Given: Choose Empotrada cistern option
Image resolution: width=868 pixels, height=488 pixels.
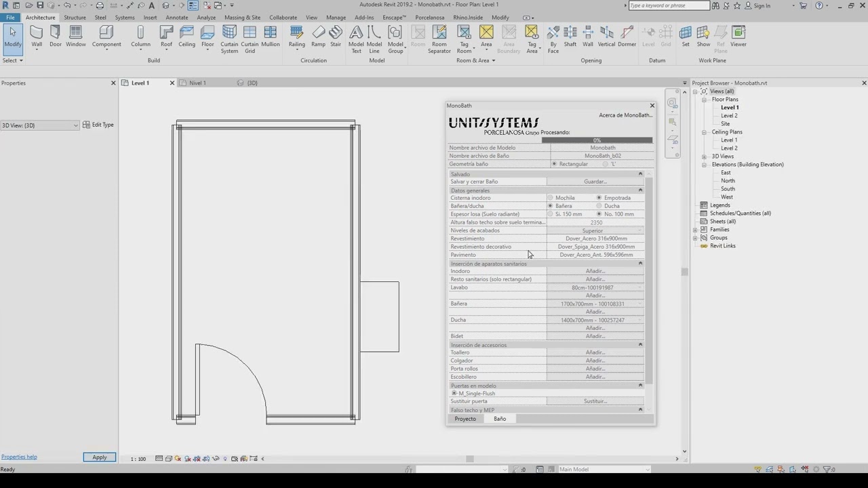Looking at the screenshot, I should click(x=599, y=198).
